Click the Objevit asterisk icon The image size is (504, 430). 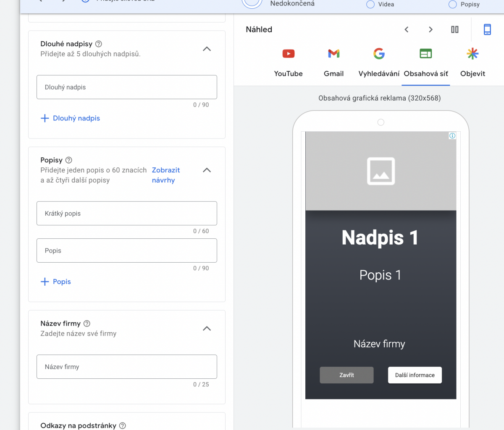click(472, 54)
